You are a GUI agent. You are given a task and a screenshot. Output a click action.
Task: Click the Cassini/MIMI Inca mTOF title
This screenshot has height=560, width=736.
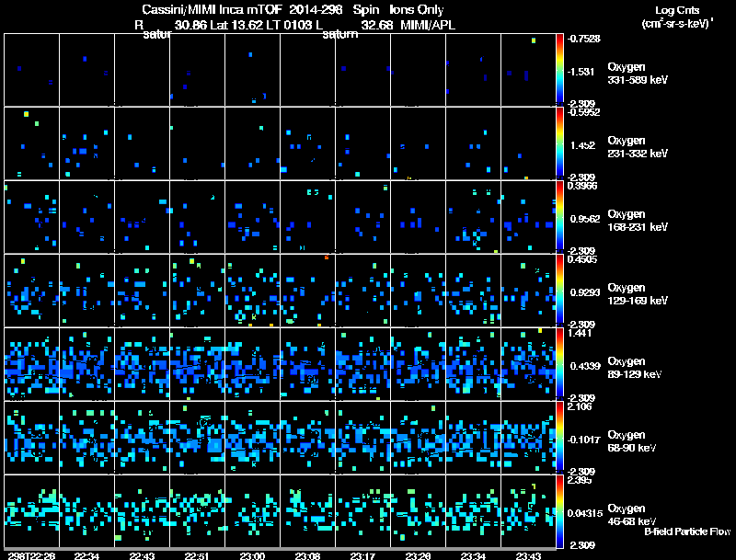click(206, 10)
